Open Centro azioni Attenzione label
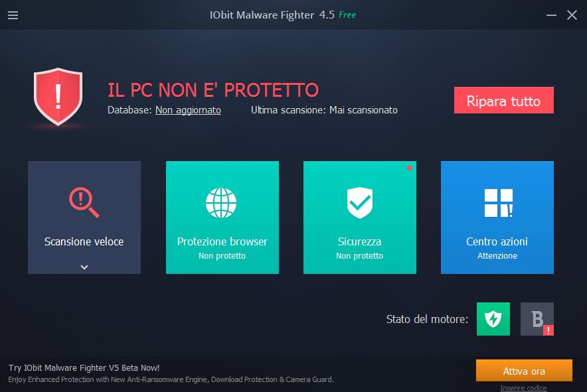Viewport: 587px width, 392px height. click(497, 256)
